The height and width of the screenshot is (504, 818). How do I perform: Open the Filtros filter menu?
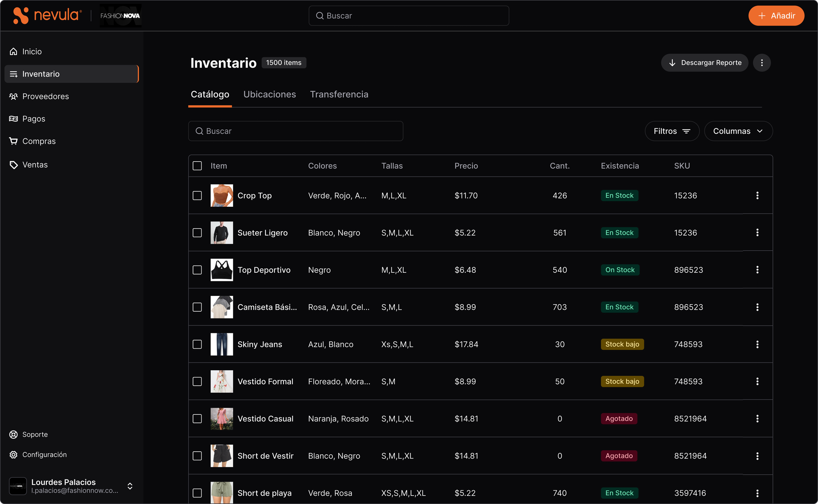tap(672, 131)
